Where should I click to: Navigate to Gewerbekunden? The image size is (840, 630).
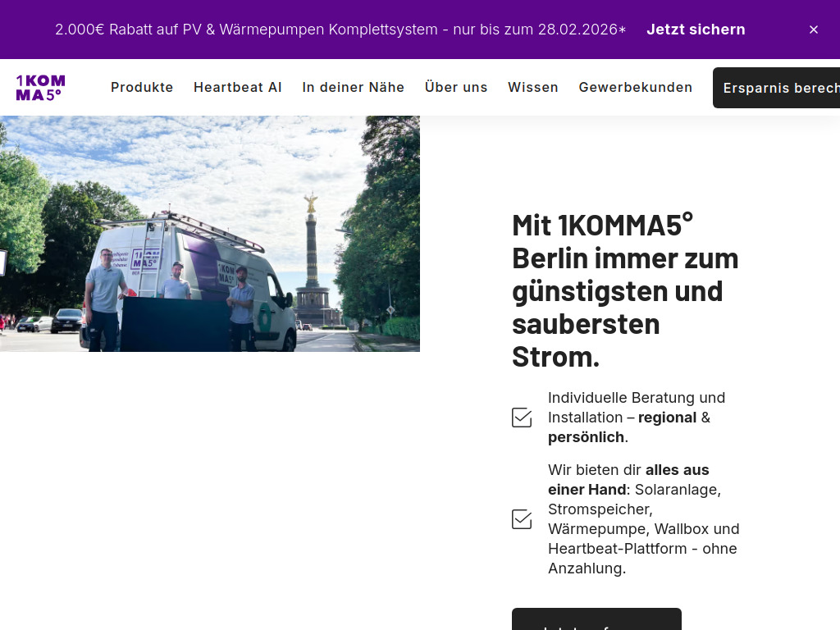point(636,87)
